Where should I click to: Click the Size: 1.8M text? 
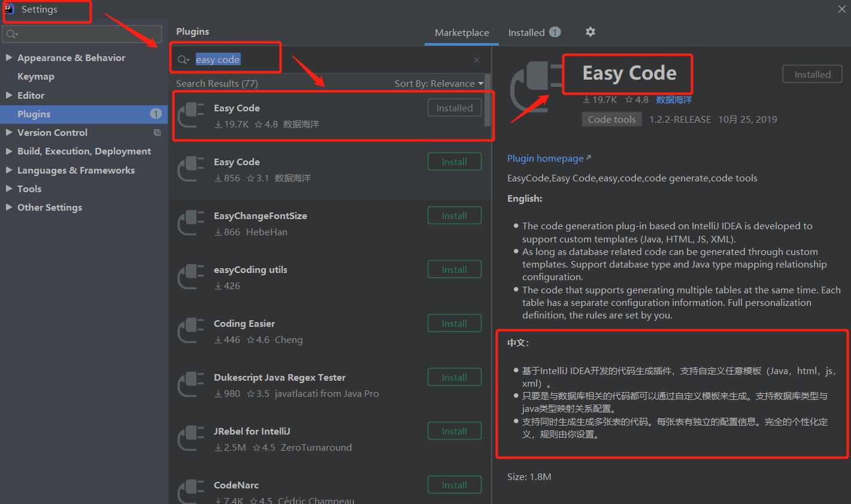click(x=529, y=477)
